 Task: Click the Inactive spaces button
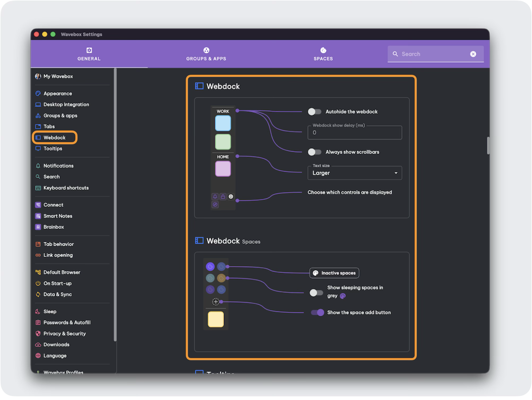click(334, 273)
